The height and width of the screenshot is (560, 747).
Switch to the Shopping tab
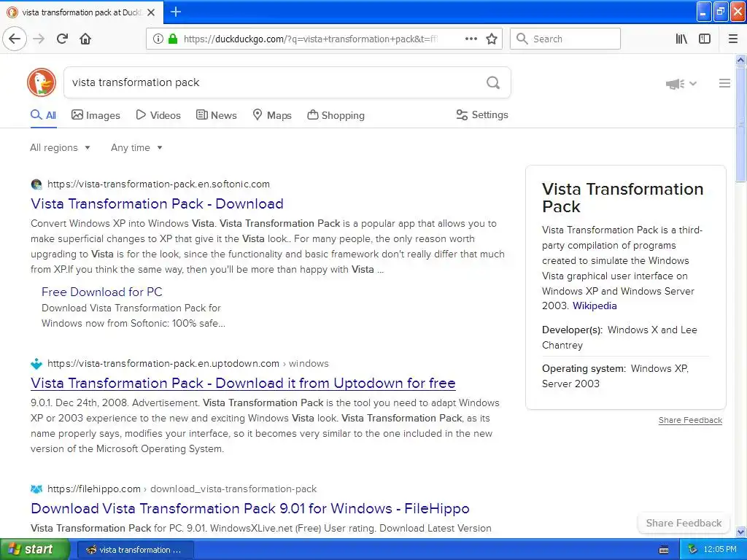pyautogui.click(x=336, y=115)
